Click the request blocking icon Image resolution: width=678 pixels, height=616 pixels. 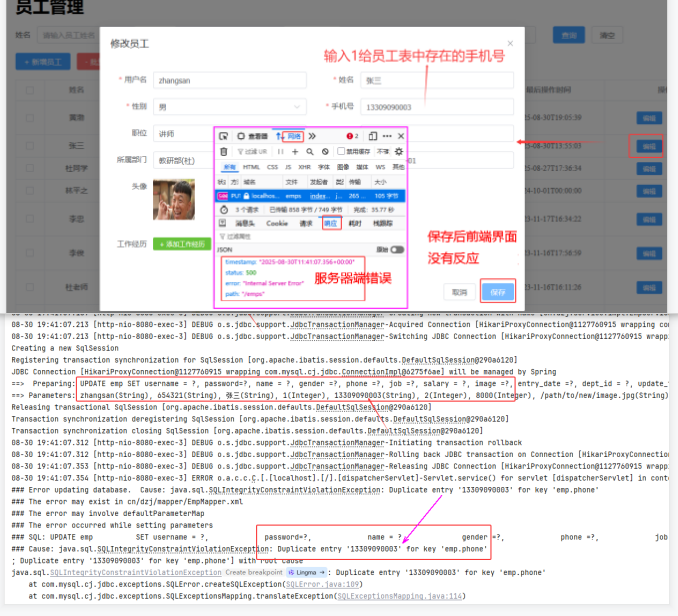click(x=325, y=152)
